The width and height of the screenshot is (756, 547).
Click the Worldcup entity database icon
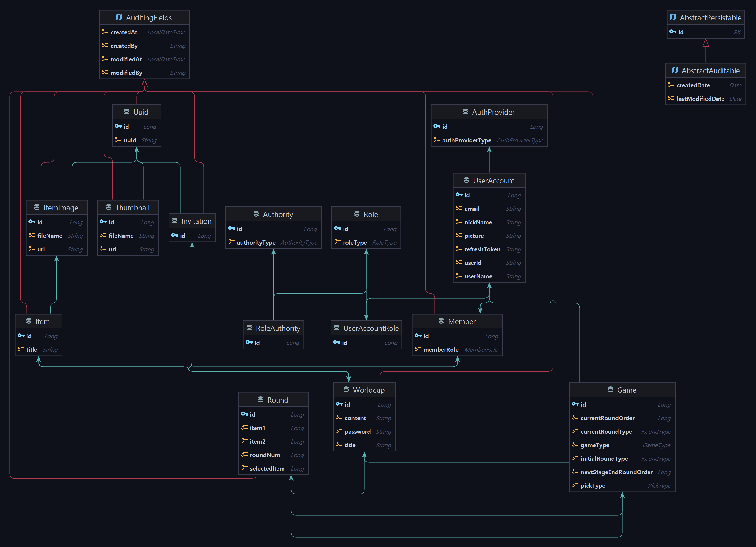click(346, 390)
